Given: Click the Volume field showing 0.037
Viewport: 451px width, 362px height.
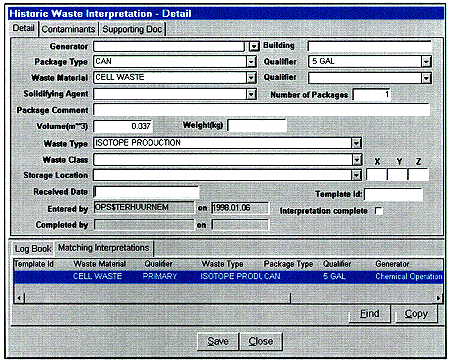Looking at the screenshot, I should (x=122, y=126).
